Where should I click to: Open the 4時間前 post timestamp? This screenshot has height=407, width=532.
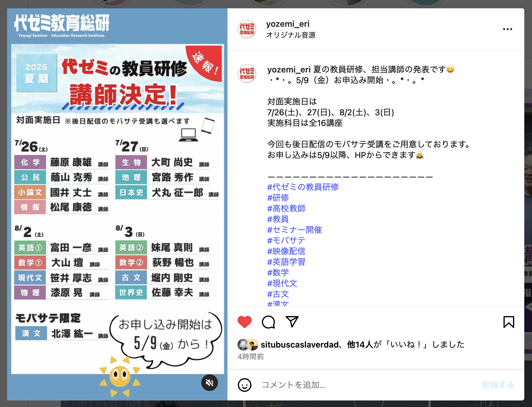pos(251,356)
